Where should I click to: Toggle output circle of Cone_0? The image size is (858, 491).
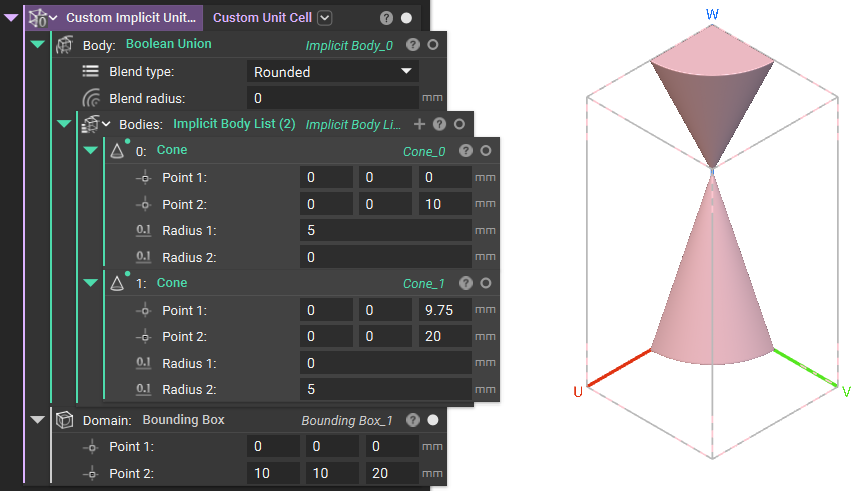[x=486, y=151]
